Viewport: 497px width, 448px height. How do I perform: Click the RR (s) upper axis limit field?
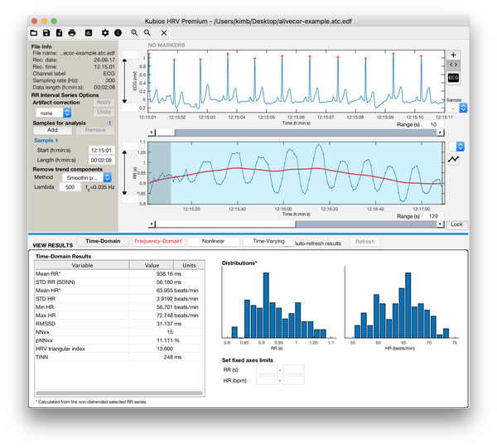point(293,369)
